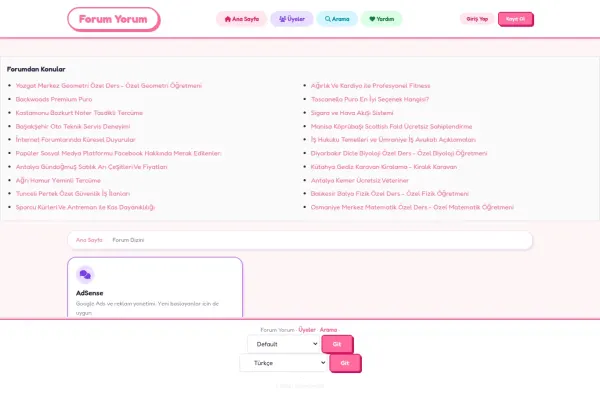Open Antalya Gündoğmuş Satılık Arı Çeşitleri topic
Image resolution: width=600 pixels, height=395 pixels.
(91, 167)
